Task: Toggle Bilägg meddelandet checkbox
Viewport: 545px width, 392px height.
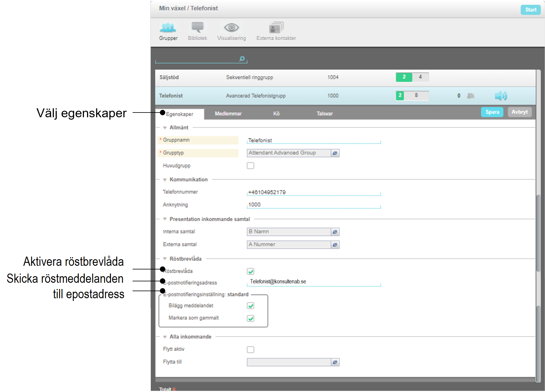Action: pos(251,306)
